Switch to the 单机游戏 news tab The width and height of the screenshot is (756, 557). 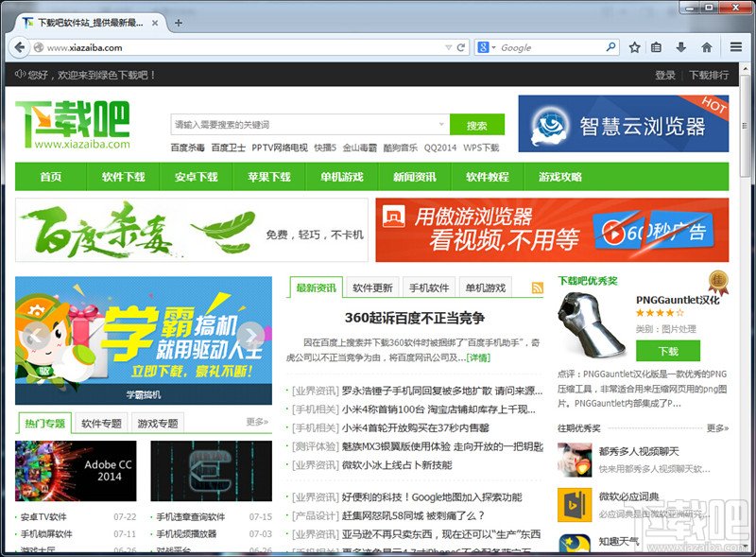pos(485,287)
